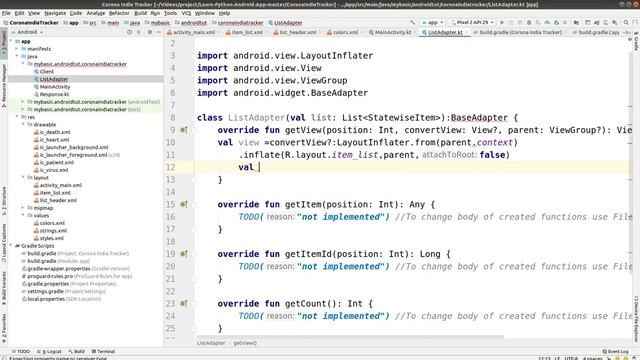Image resolution: width=640 pixels, height=360 pixels.
Task: Open Project panel settings gear
Action: 150,32
